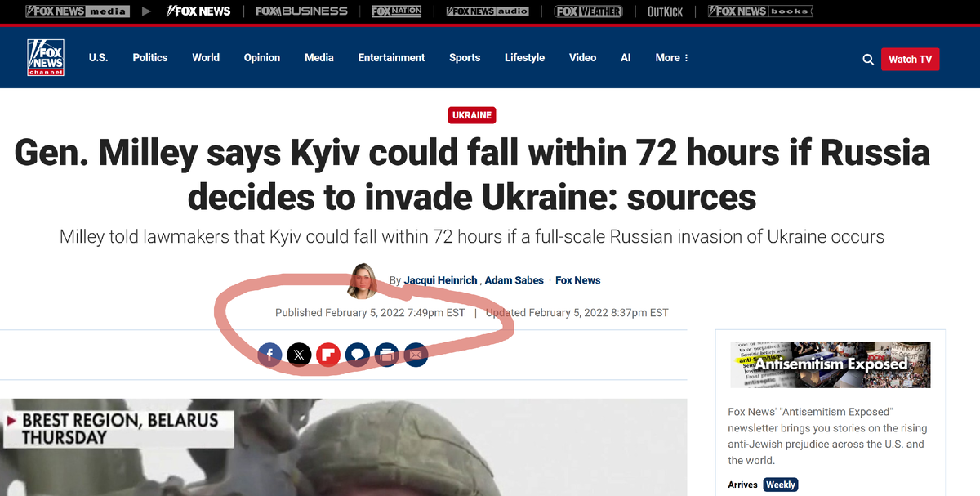Open Fox Nation from top bar

(x=397, y=11)
